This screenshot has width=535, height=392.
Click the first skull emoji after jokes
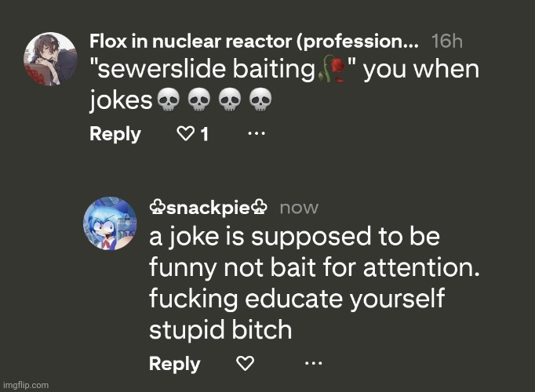169,100
